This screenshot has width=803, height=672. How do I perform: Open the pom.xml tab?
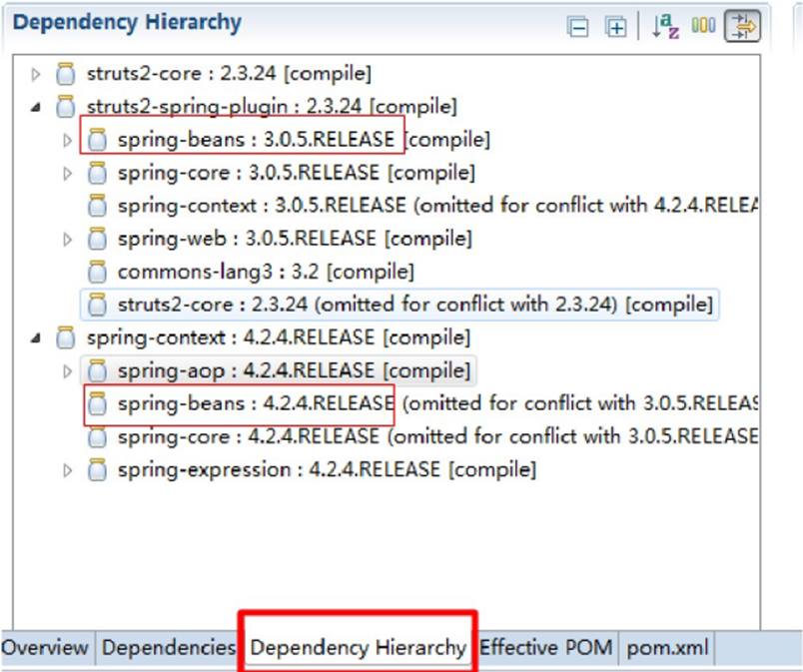667,647
